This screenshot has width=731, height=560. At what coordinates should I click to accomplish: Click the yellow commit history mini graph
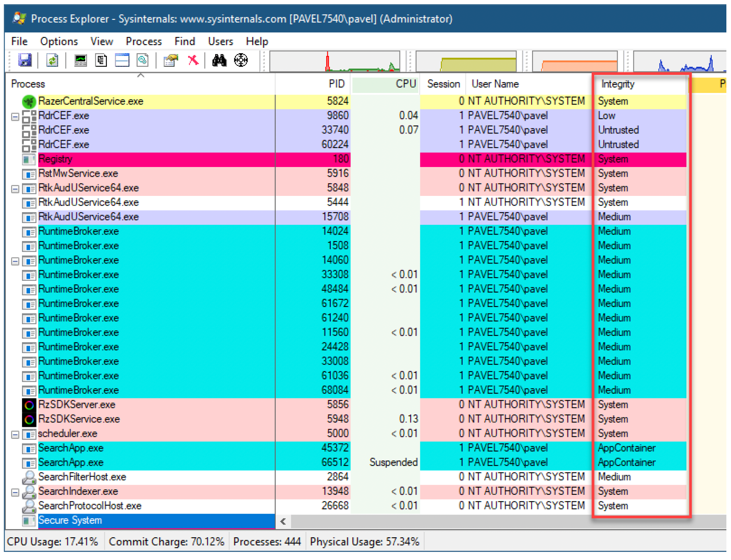[x=466, y=61]
